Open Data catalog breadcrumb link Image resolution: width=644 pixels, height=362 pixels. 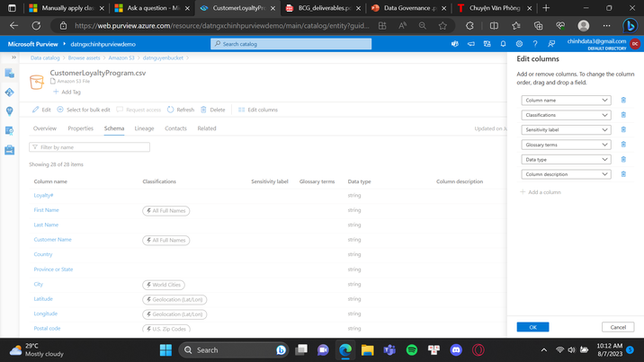click(x=45, y=57)
